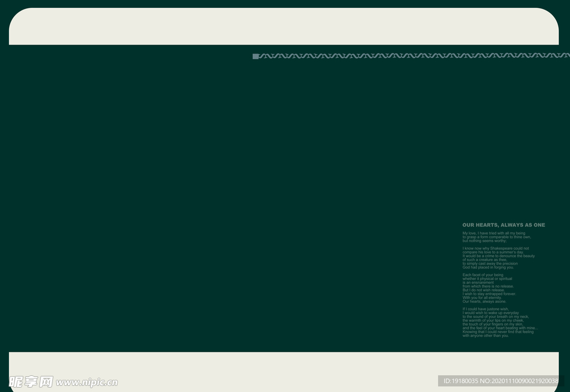
Task: Select 'the warmth of your lips on my cheek,'
Action: click(x=493, y=321)
